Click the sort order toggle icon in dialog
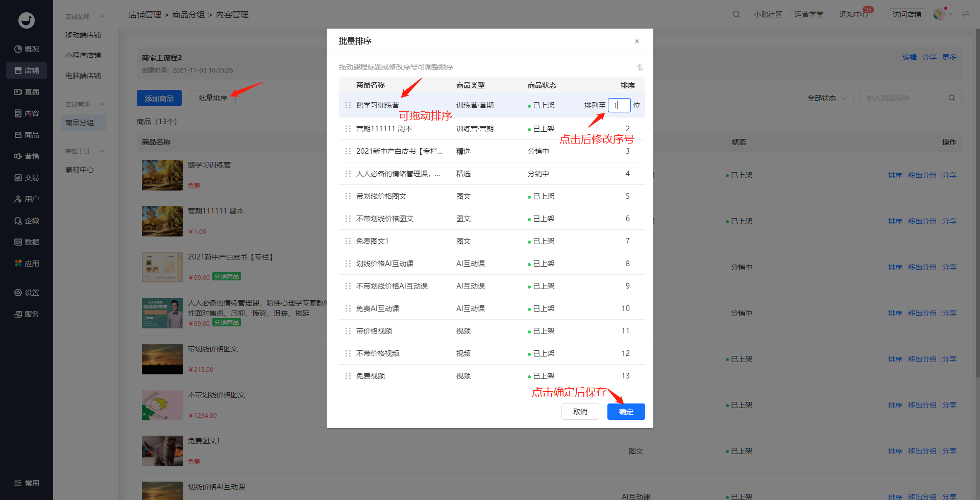The height and width of the screenshot is (500, 980). click(640, 67)
